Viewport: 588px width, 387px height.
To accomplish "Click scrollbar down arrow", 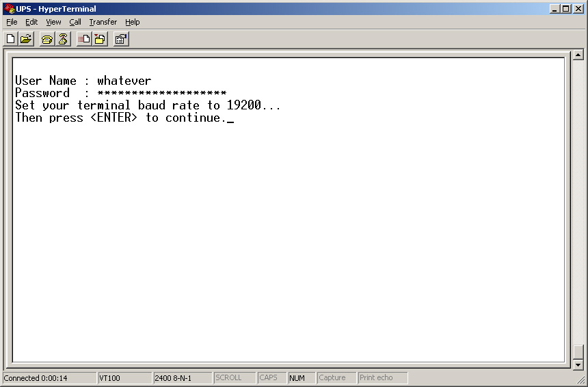I will 578,364.
